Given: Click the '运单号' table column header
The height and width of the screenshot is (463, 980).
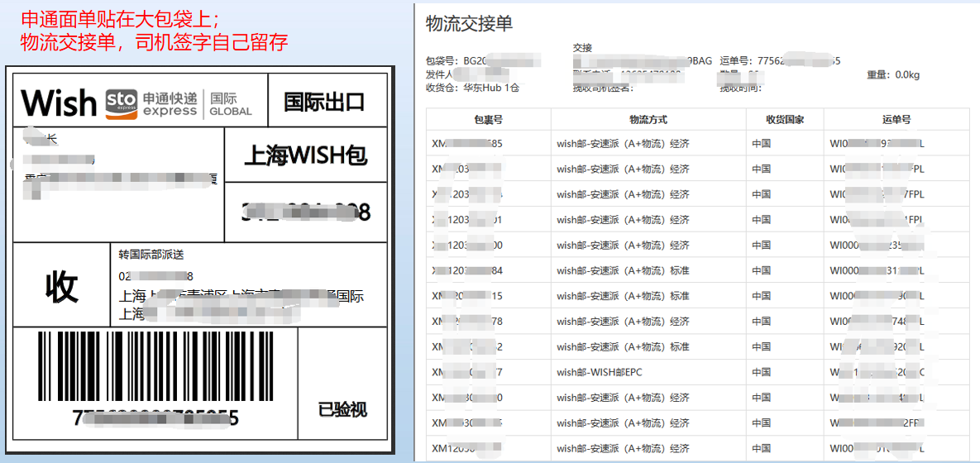Looking at the screenshot, I should point(896,119).
